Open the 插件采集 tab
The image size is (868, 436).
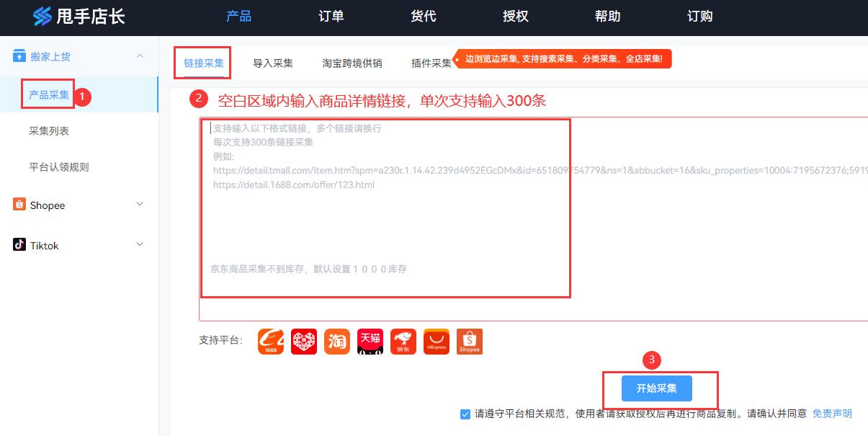pos(430,63)
